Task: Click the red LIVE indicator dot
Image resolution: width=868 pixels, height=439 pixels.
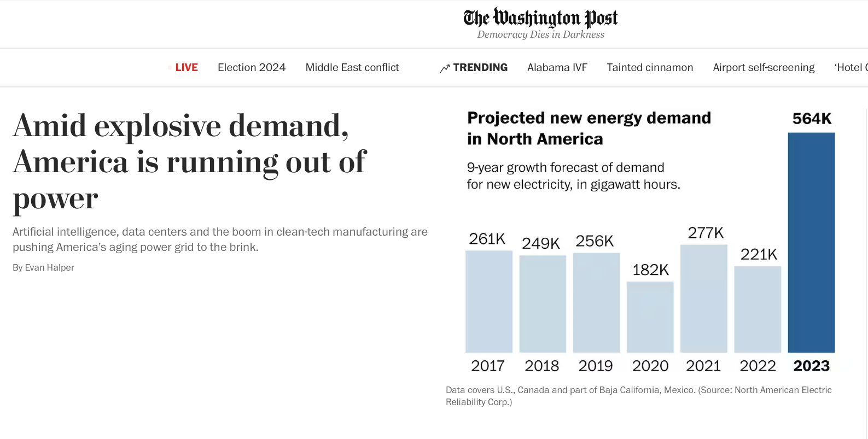Action: pyautogui.click(x=170, y=68)
